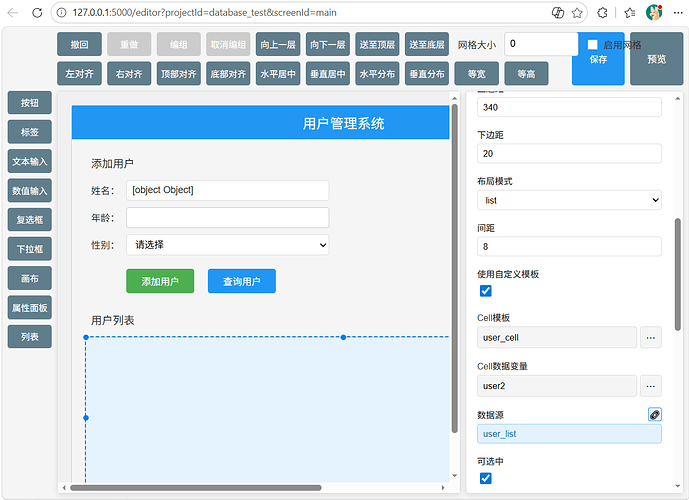Screen dimensions: 689x500
Task: Click the empty 年龄 input field
Action: click(228, 217)
